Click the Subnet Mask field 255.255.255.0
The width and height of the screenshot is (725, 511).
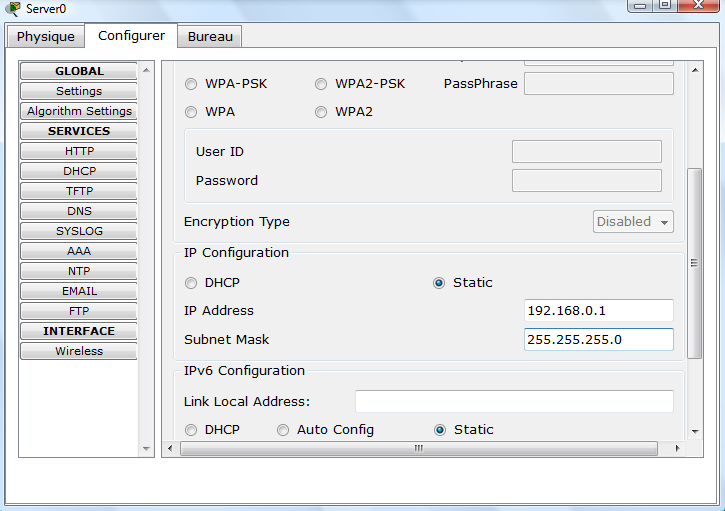coord(599,339)
